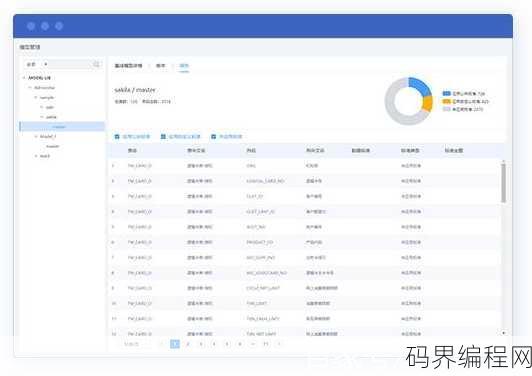Click the orange segment of the donut chart
532x376 pixels.
click(x=428, y=104)
